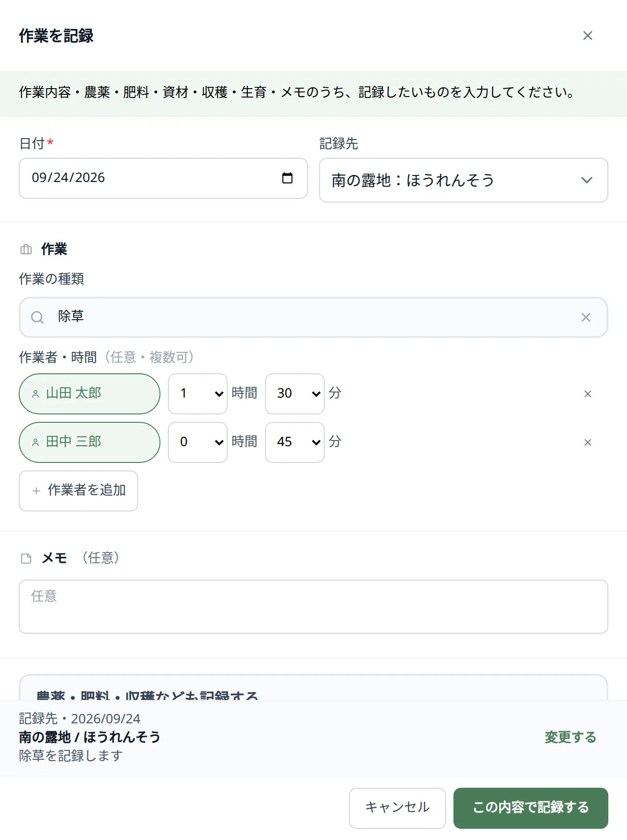Click the 作業者・時間 label

pos(58,357)
